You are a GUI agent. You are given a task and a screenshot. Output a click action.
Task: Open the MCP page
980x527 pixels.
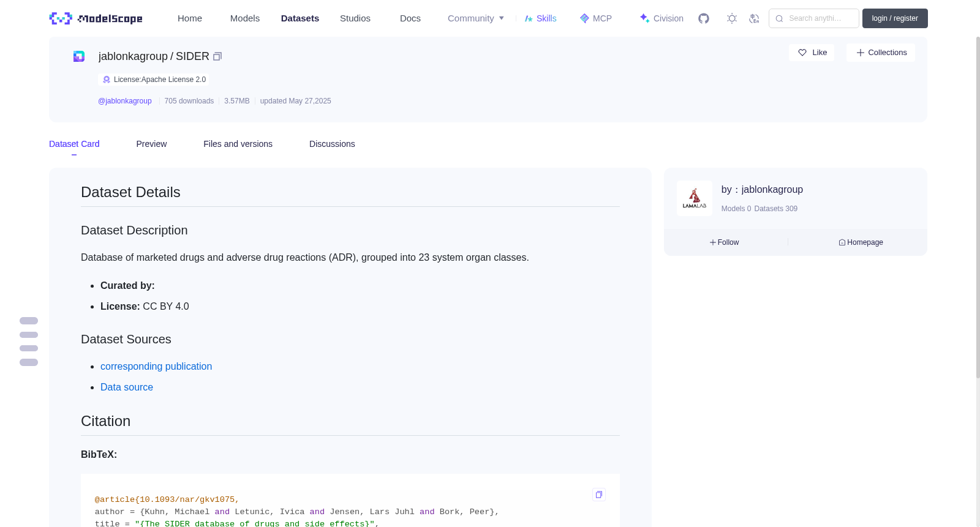click(596, 18)
